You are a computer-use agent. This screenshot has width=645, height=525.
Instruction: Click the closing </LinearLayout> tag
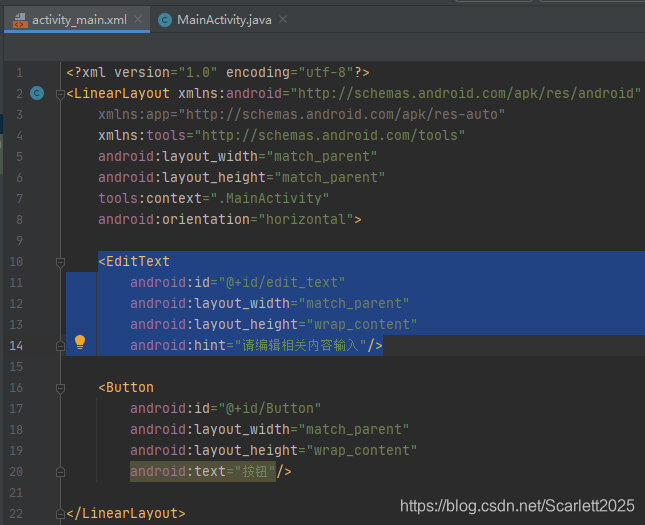click(x=126, y=513)
